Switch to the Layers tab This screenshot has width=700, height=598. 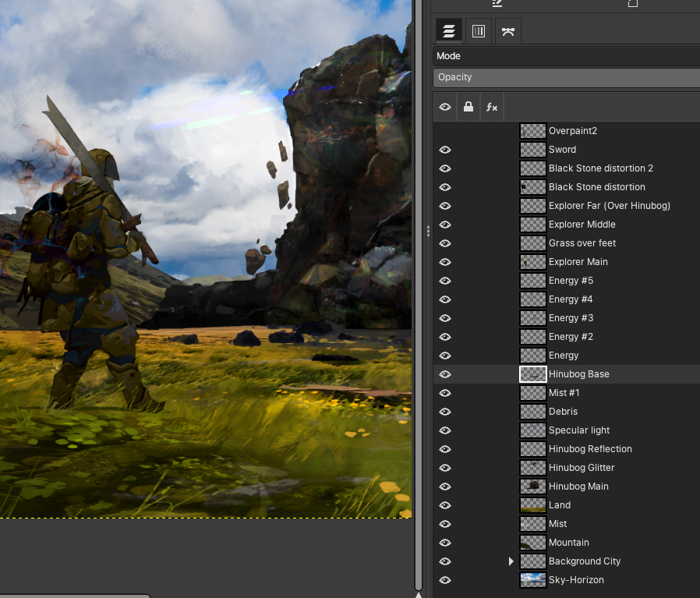pos(449,31)
